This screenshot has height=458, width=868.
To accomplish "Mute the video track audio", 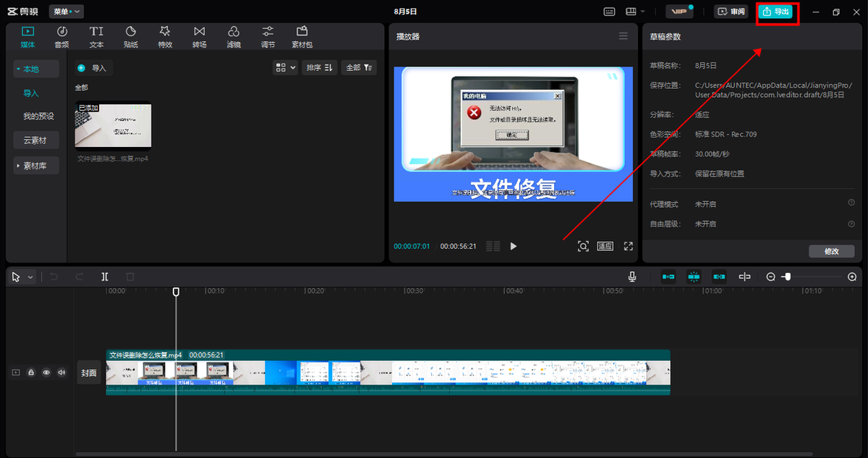I will pos(61,373).
